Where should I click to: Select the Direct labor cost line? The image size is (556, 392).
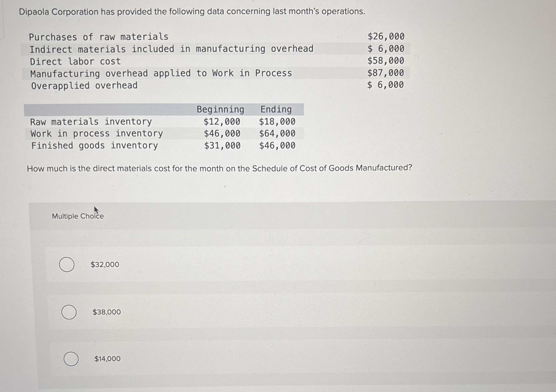(x=75, y=61)
